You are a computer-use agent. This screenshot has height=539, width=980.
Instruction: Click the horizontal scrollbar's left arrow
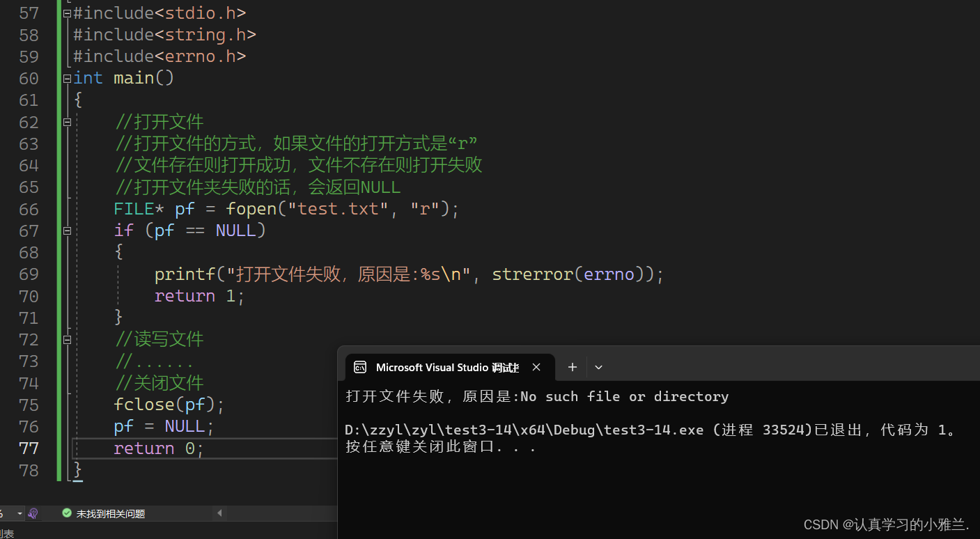(220, 513)
